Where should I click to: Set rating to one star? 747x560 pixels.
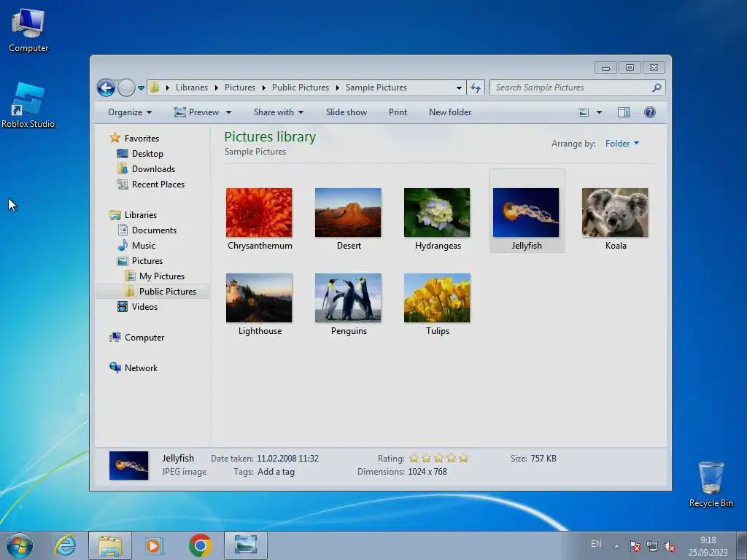pyautogui.click(x=414, y=459)
